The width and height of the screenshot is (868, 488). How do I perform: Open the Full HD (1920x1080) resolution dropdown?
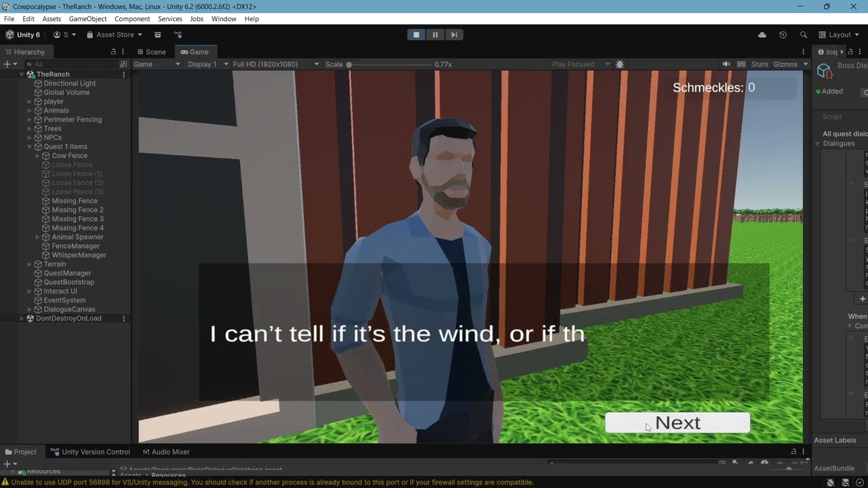[x=275, y=64]
